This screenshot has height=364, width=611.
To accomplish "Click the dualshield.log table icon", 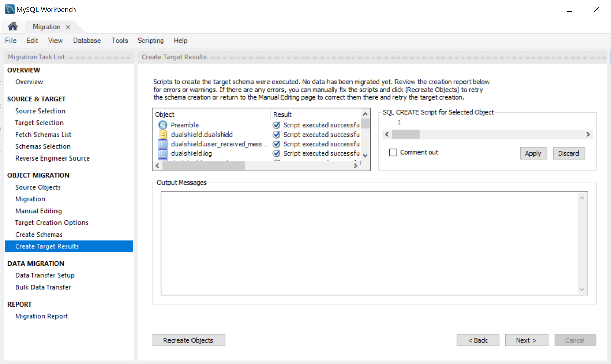I will [x=163, y=153].
